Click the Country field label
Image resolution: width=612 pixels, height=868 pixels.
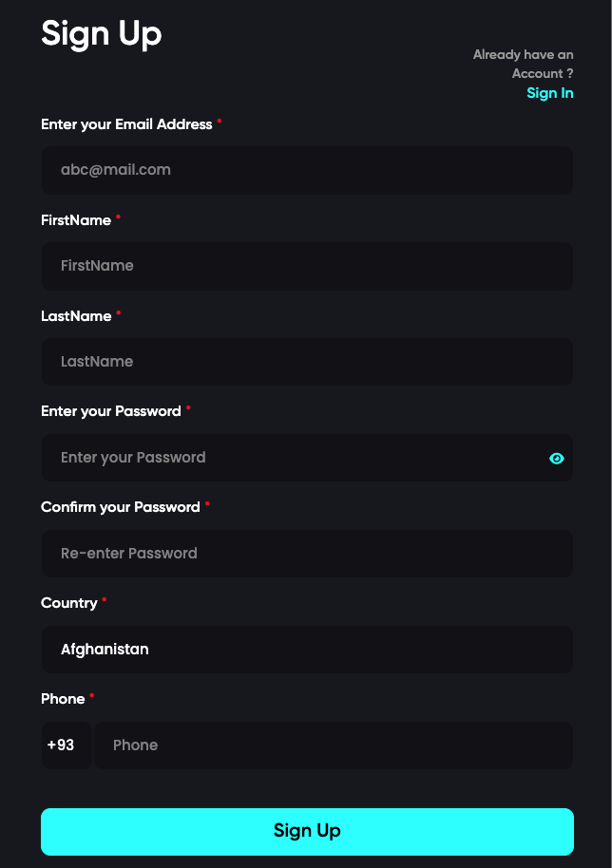[x=69, y=603]
